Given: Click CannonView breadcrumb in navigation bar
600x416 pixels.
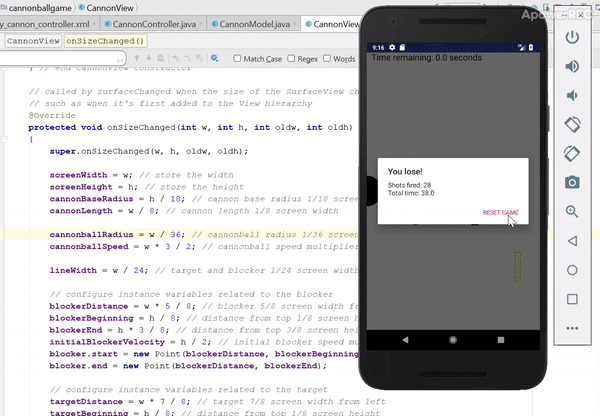Looking at the screenshot, I should [110, 8].
